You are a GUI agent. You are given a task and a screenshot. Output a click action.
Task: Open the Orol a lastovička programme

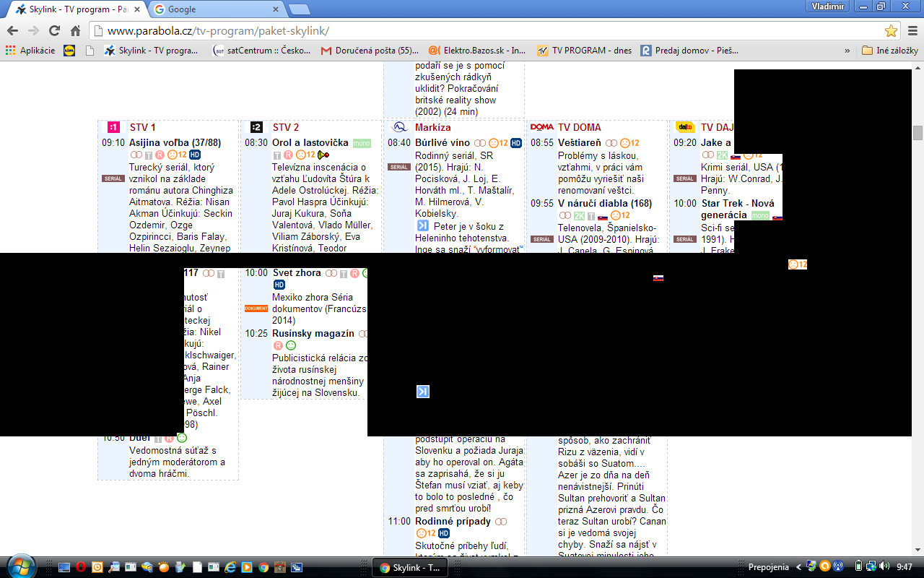[310, 143]
